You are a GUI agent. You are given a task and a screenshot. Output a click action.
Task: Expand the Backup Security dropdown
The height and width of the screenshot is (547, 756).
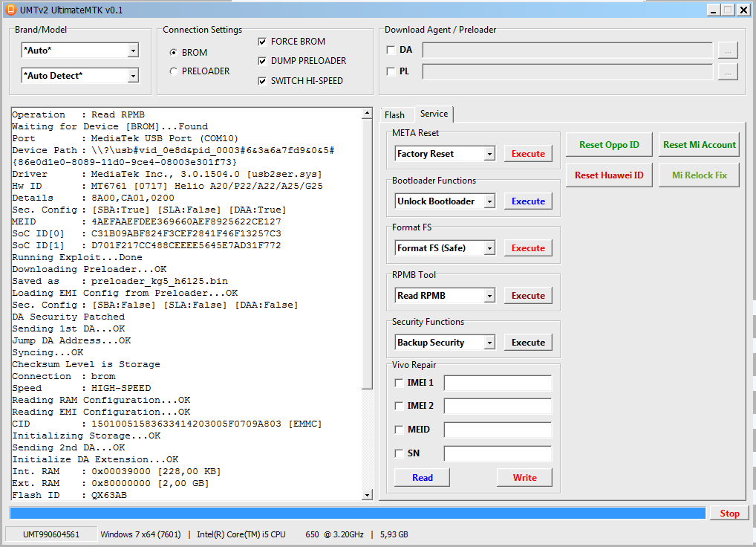(x=489, y=343)
